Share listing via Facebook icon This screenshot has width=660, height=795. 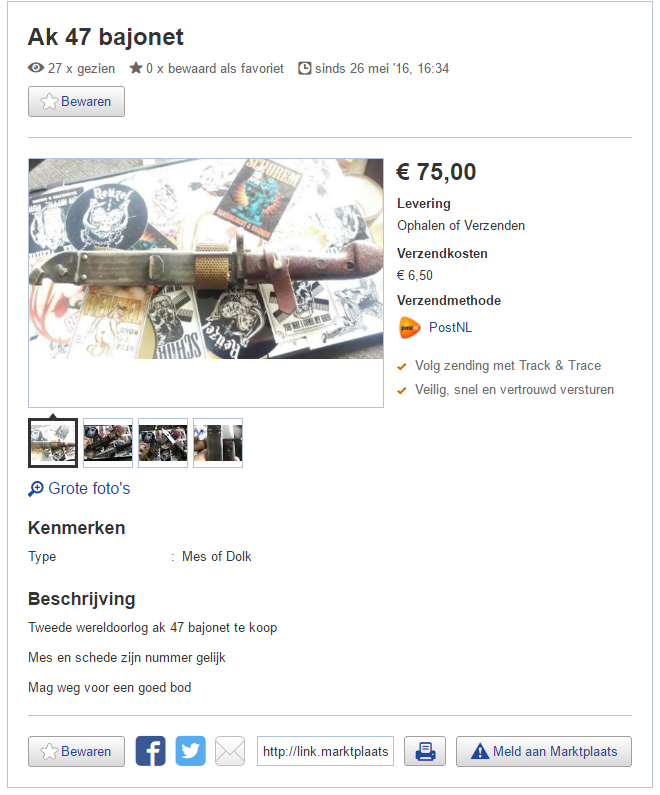pyautogui.click(x=151, y=751)
